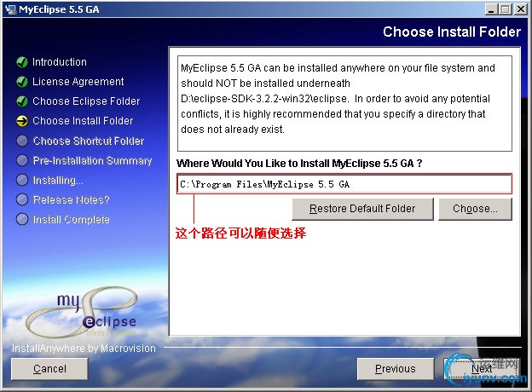Click the Release Notes? step bullet
This screenshot has height=392, width=532.
click(22, 199)
